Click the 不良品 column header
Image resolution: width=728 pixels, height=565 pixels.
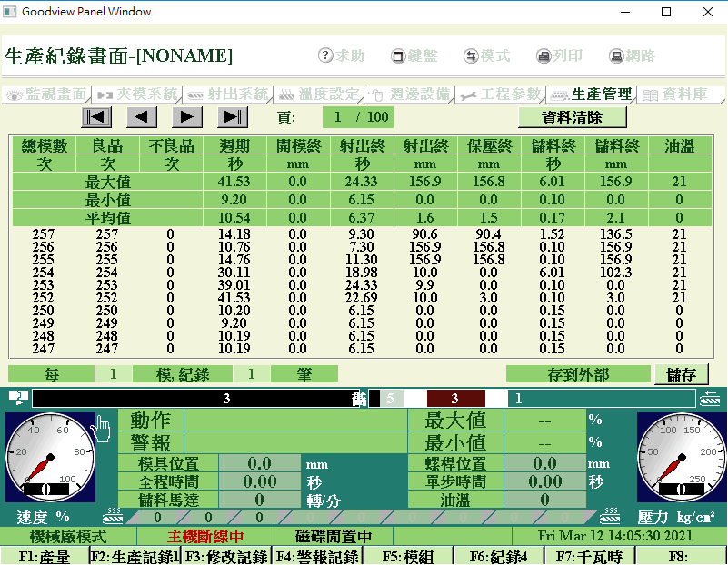pyautogui.click(x=172, y=145)
